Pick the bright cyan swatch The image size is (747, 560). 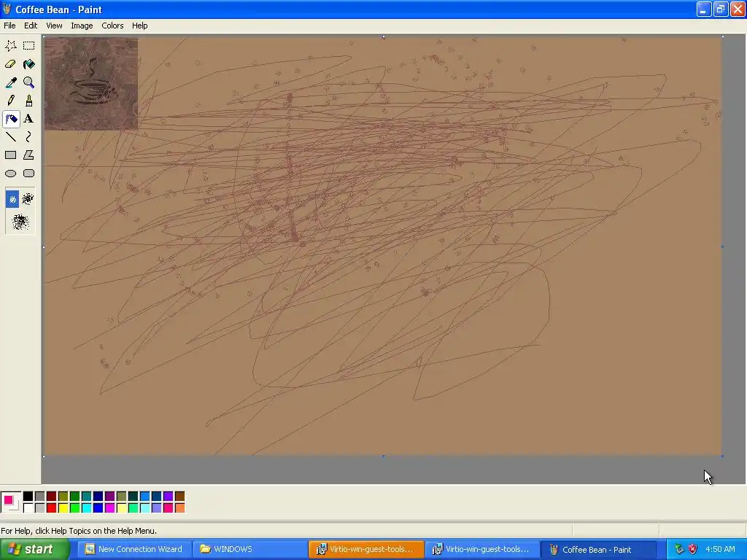(x=86, y=508)
